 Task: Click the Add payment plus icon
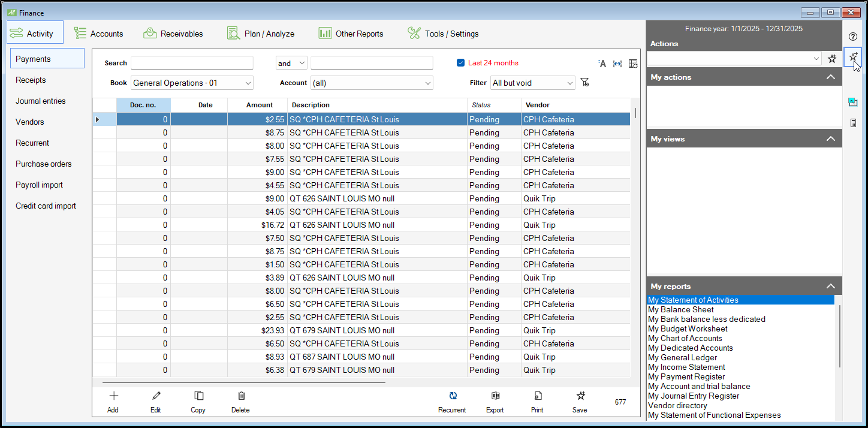(x=113, y=396)
